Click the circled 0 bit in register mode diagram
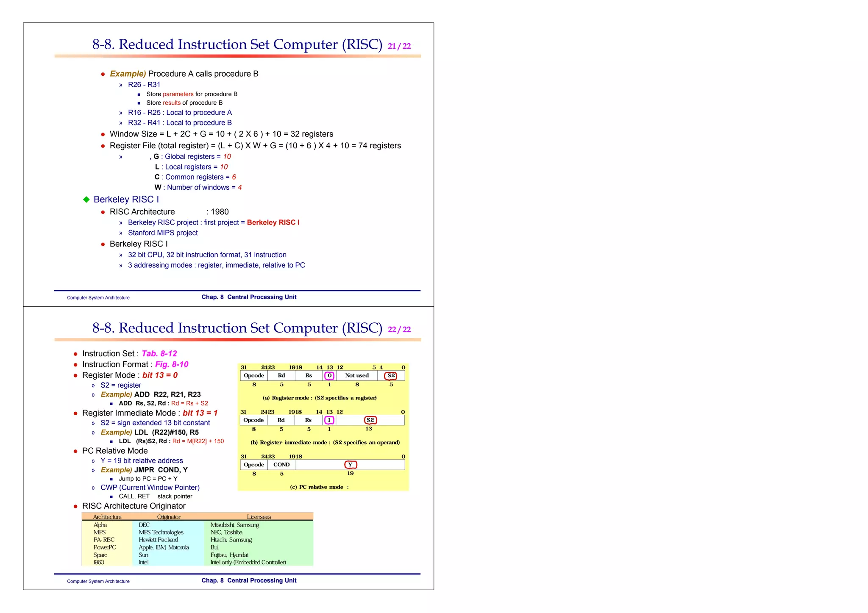 point(329,376)
